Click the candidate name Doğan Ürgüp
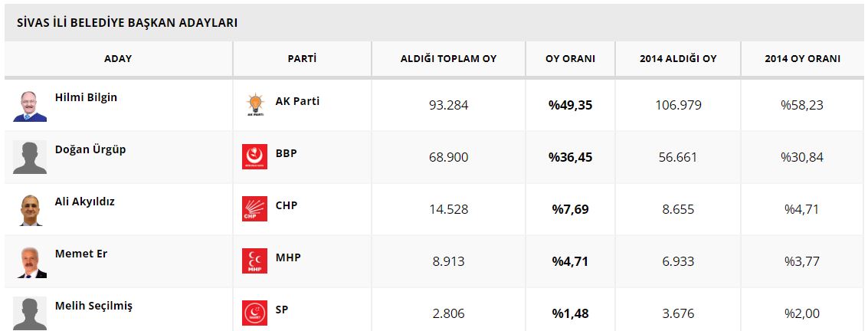The width and height of the screenshot is (868, 331). pos(90,150)
